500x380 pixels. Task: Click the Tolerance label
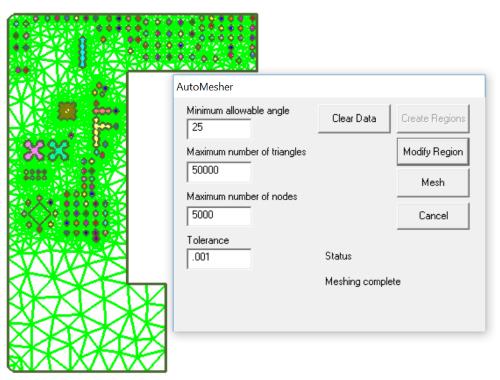click(208, 240)
